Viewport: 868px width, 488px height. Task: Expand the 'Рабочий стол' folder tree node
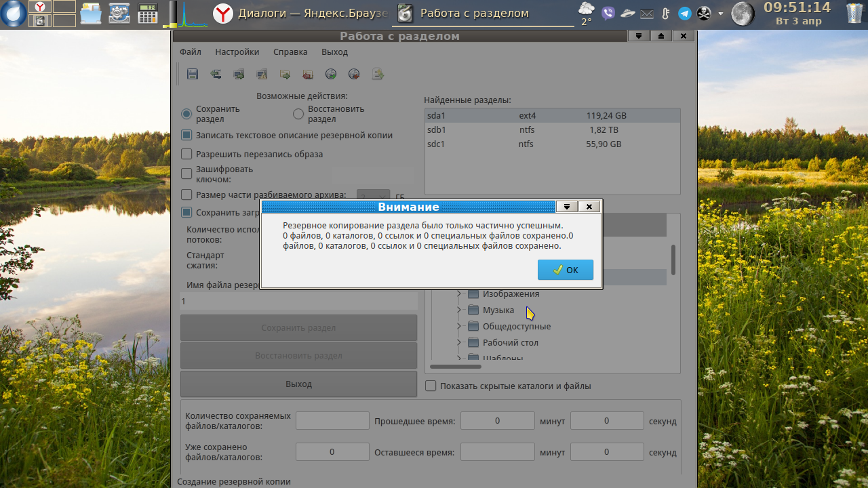click(458, 342)
